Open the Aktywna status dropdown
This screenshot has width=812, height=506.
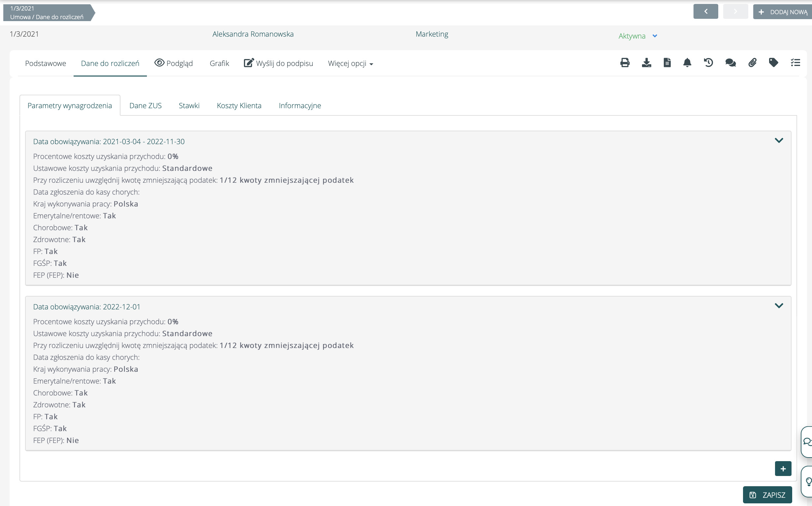pyautogui.click(x=637, y=36)
